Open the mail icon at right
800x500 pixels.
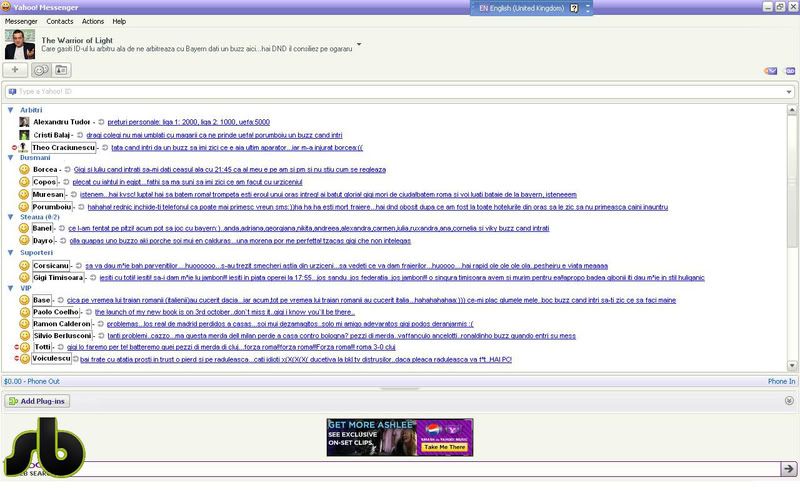tap(770, 71)
